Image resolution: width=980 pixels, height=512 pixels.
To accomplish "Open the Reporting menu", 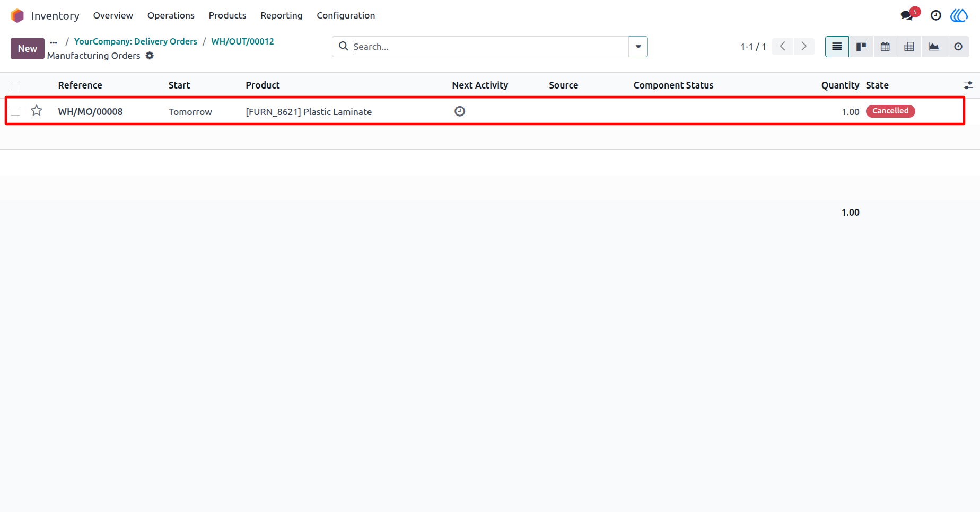I will 282,15.
